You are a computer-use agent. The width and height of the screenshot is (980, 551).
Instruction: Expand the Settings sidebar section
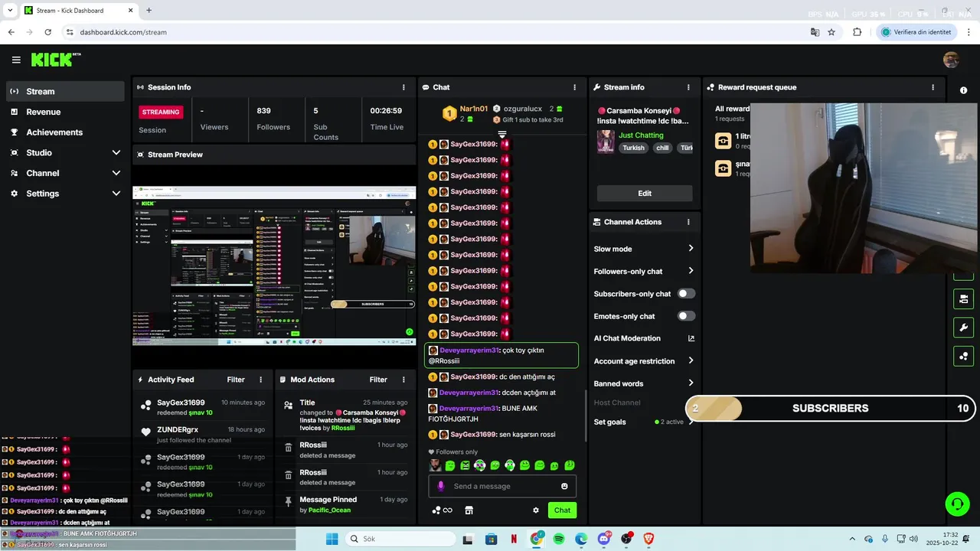[116, 194]
